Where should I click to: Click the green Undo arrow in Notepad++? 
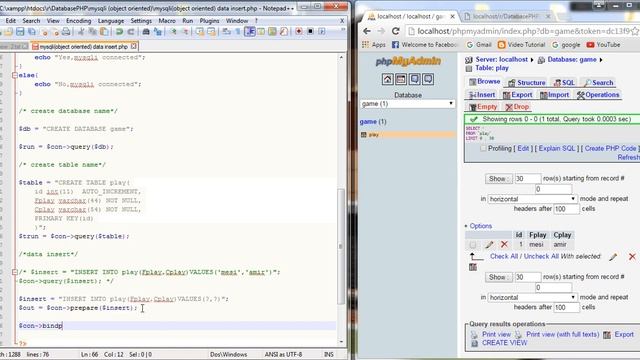pyautogui.click(x=119, y=32)
